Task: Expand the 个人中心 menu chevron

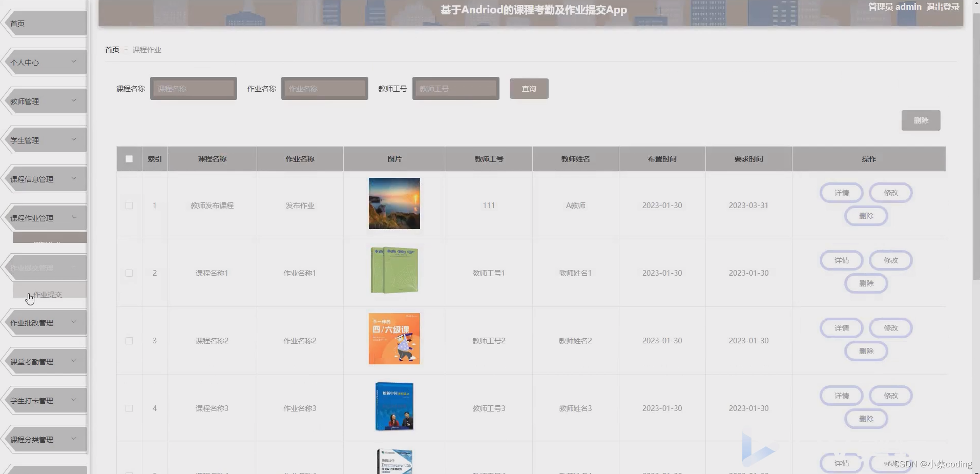Action: click(74, 62)
